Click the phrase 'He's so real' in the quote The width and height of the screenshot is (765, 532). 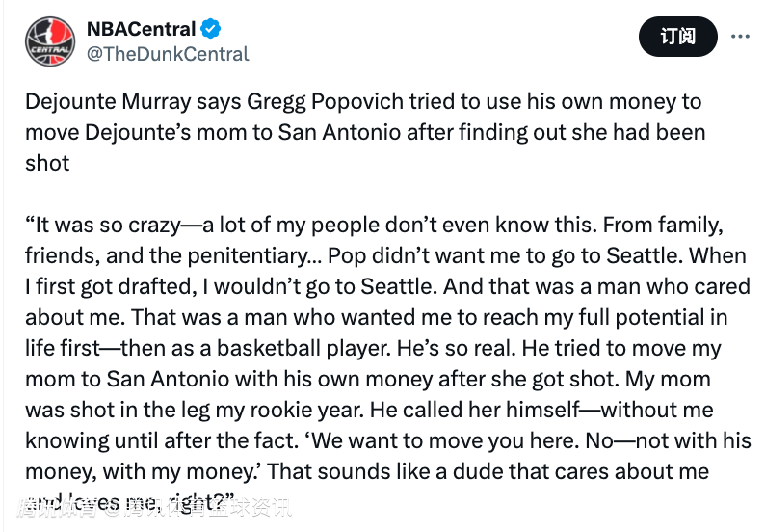click(456, 349)
